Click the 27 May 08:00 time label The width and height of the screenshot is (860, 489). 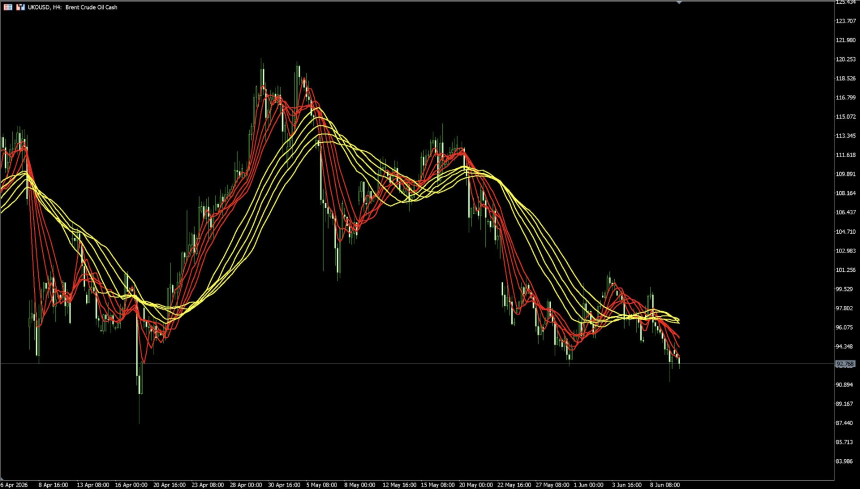552,485
